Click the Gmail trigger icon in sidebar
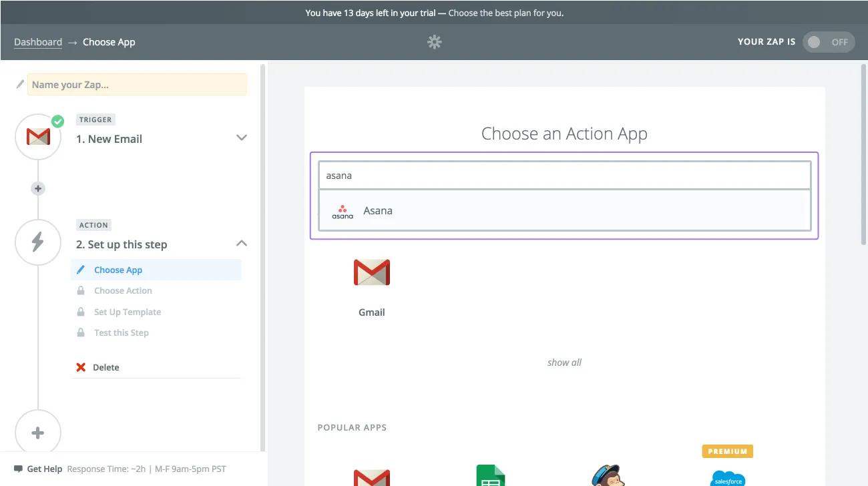 click(x=38, y=137)
